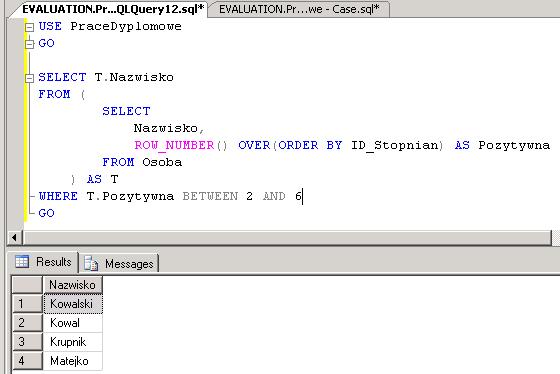Click the left scroll arrow of editor

click(x=14, y=237)
